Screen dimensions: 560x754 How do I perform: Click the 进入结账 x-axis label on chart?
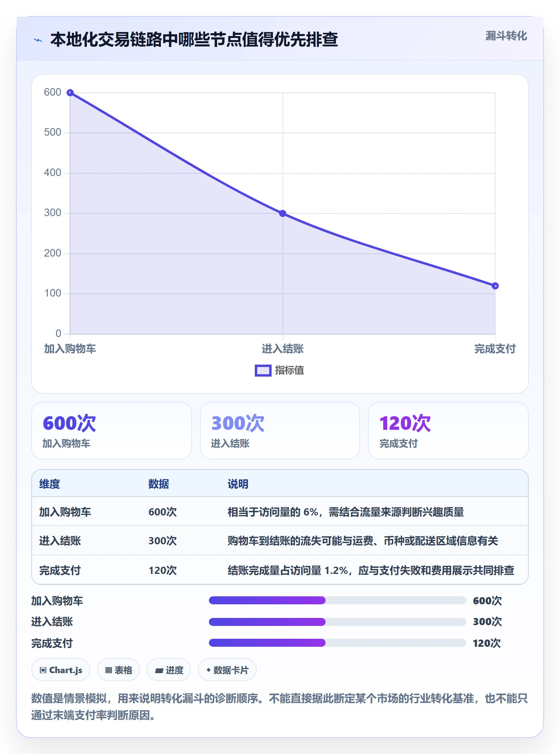(282, 349)
